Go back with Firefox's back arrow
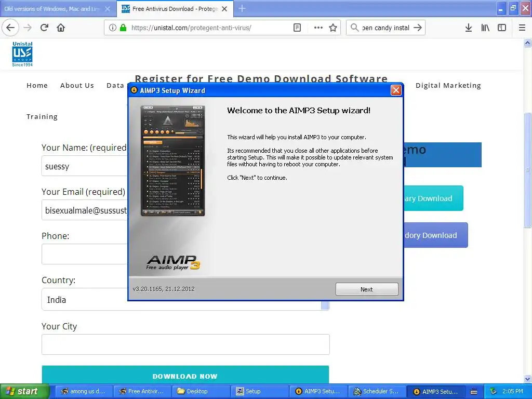Image resolution: width=532 pixels, height=399 pixels. point(10,28)
